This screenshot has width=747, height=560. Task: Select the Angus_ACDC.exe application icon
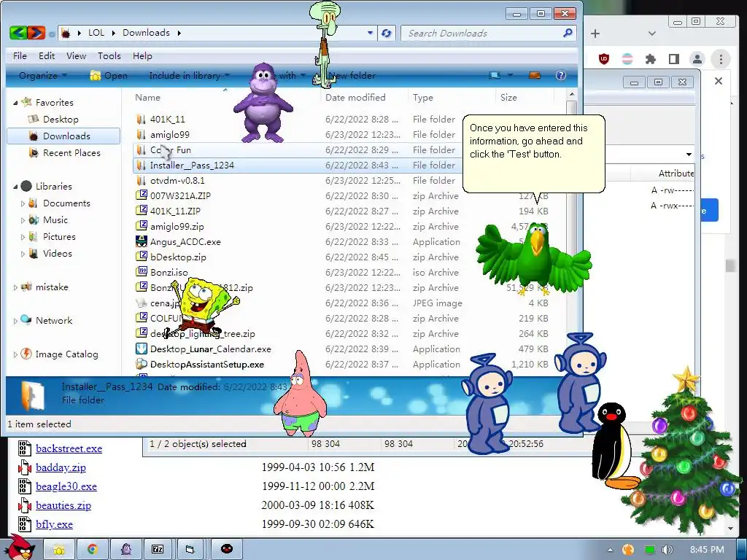(142, 241)
